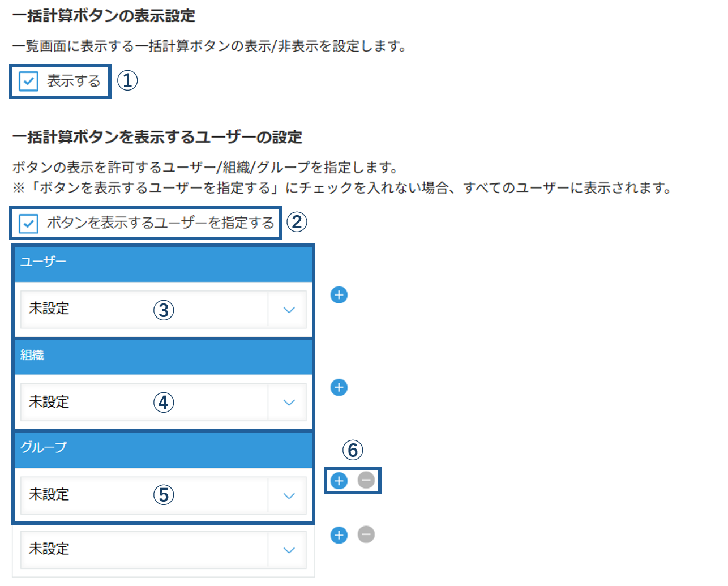Viewport: 728px width, 586px height.
Task: Click the 組織 section header
Action: click(164, 357)
